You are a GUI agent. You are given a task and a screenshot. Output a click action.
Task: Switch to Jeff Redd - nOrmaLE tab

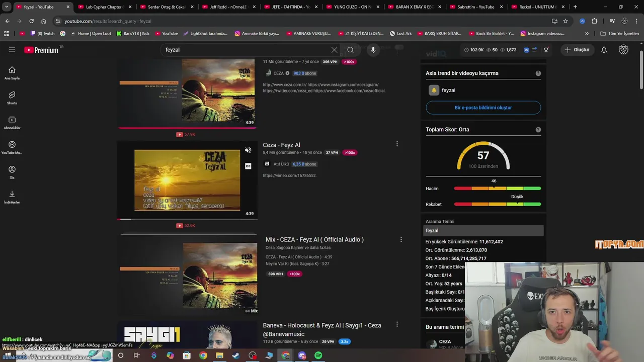(228, 7)
